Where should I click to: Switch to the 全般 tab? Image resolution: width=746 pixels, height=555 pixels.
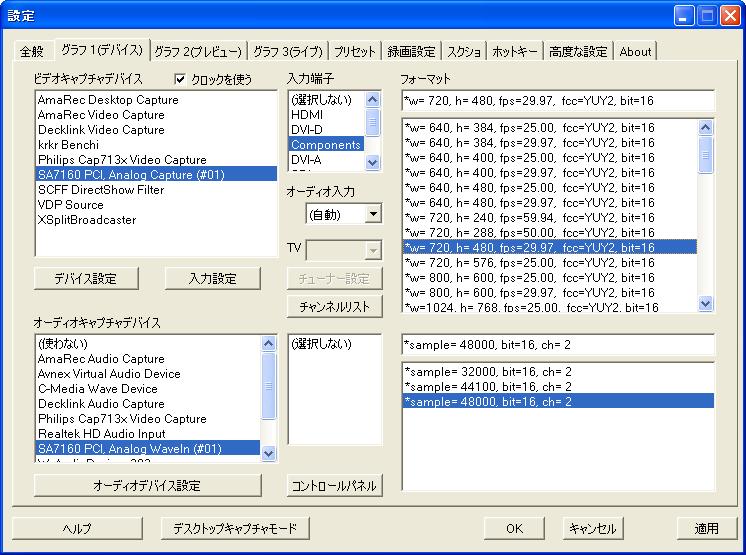[32, 51]
